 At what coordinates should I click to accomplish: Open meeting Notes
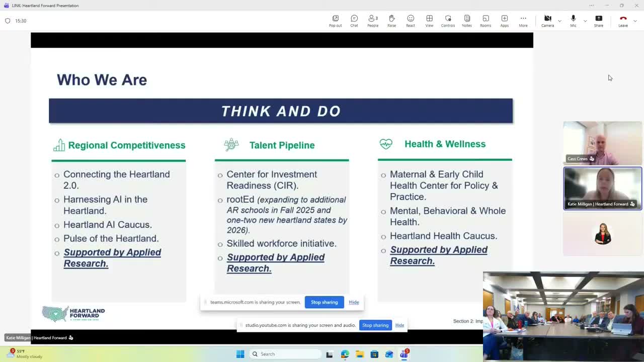467,21
